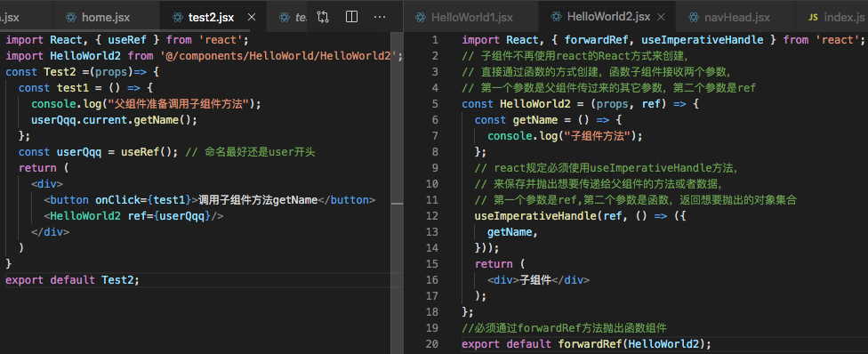The width and height of the screenshot is (868, 354).
Task: Open the navHead.jsx tab
Action: [728, 17]
